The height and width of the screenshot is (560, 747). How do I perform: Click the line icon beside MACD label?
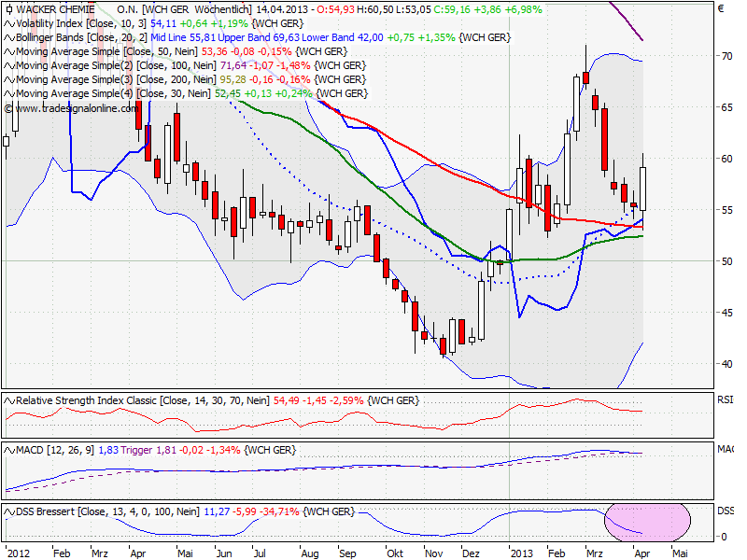click(x=9, y=451)
